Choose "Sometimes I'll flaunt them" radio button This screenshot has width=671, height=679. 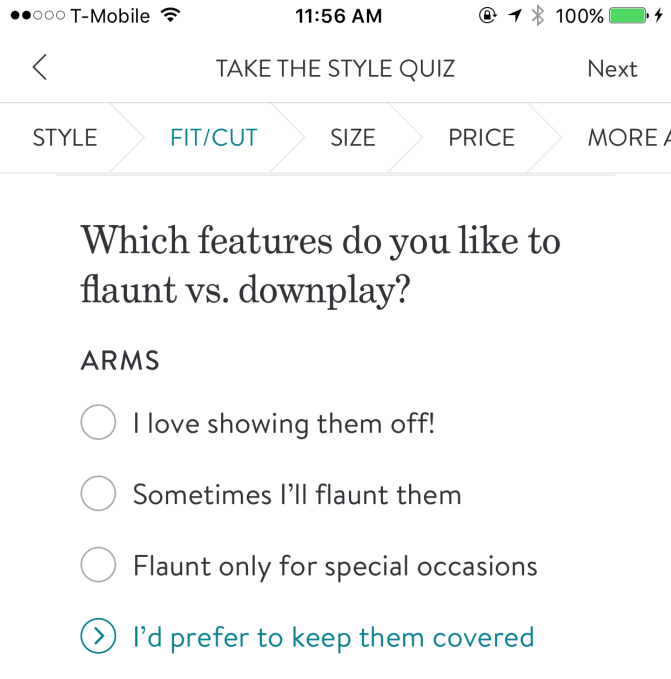coord(98,494)
